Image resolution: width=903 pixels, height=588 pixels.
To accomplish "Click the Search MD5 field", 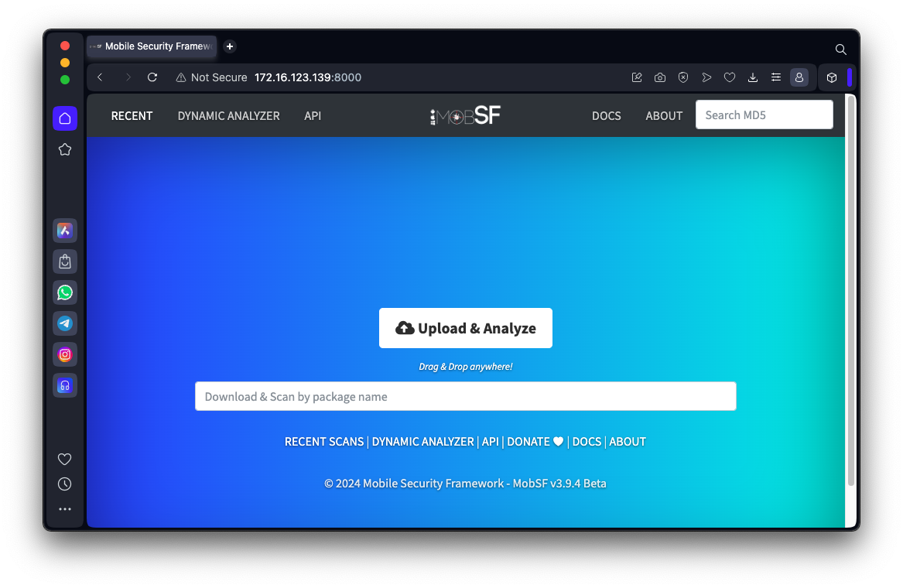I will point(764,115).
